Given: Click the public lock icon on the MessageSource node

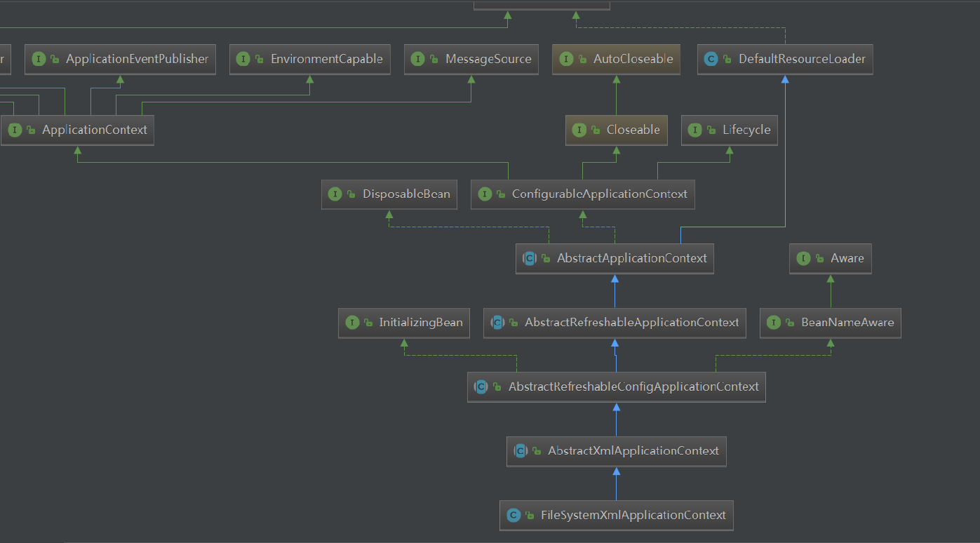Looking at the screenshot, I should (435, 60).
